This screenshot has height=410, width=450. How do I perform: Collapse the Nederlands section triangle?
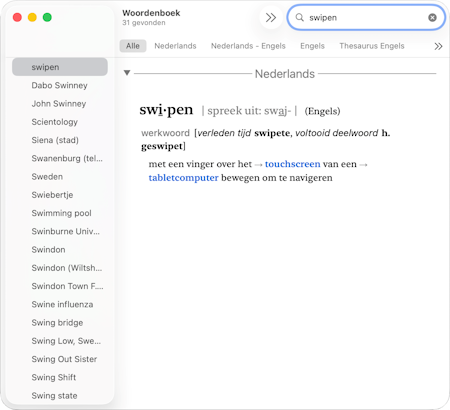coord(127,73)
